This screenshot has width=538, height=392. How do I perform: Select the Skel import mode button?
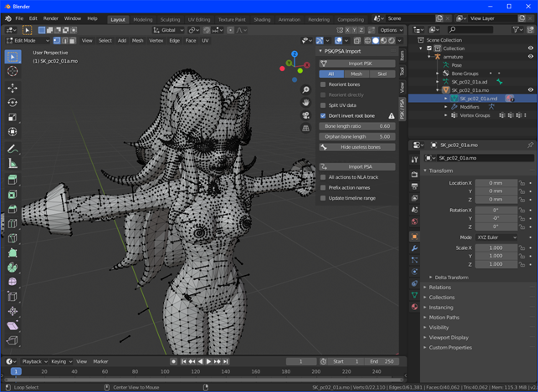[382, 74]
